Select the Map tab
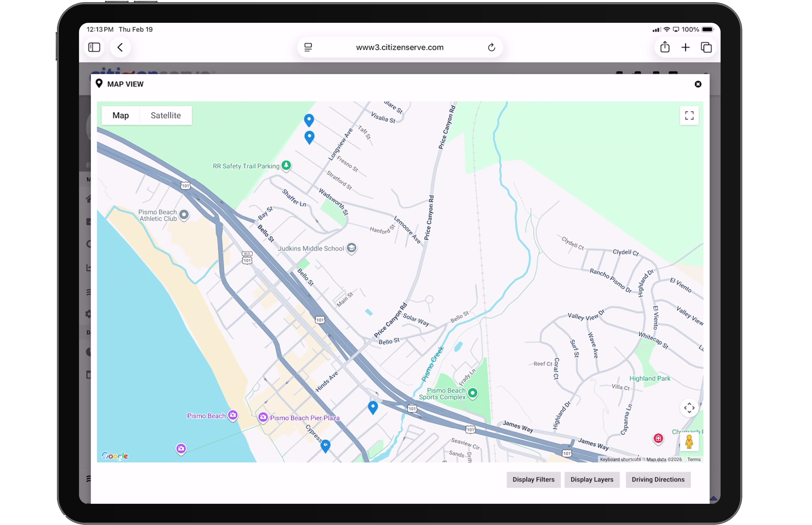 click(x=121, y=115)
